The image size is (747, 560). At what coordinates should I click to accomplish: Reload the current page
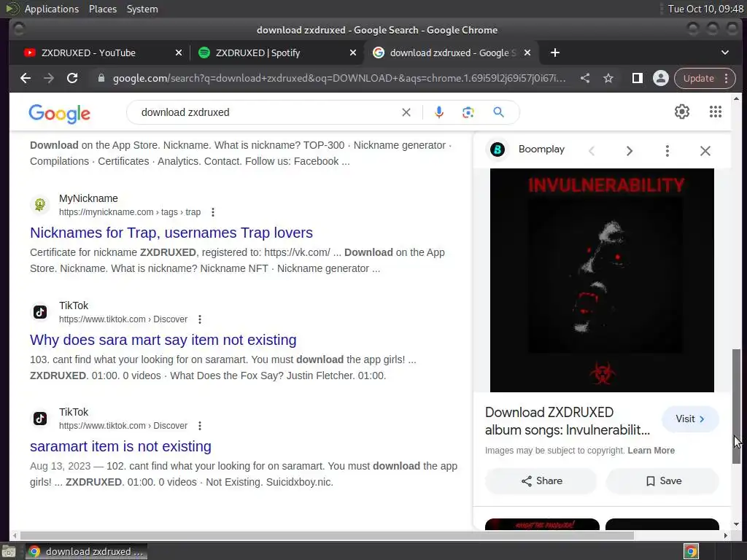pyautogui.click(x=72, y=78)
